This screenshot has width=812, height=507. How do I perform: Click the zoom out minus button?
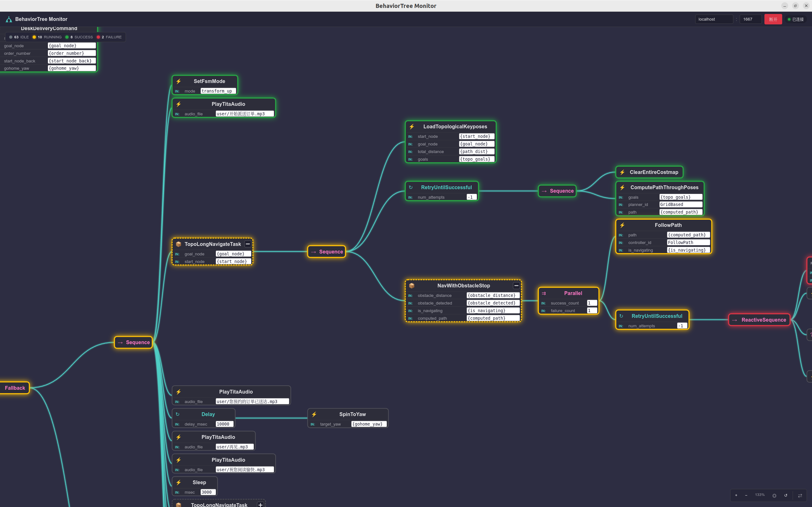(x=746, y=495)
